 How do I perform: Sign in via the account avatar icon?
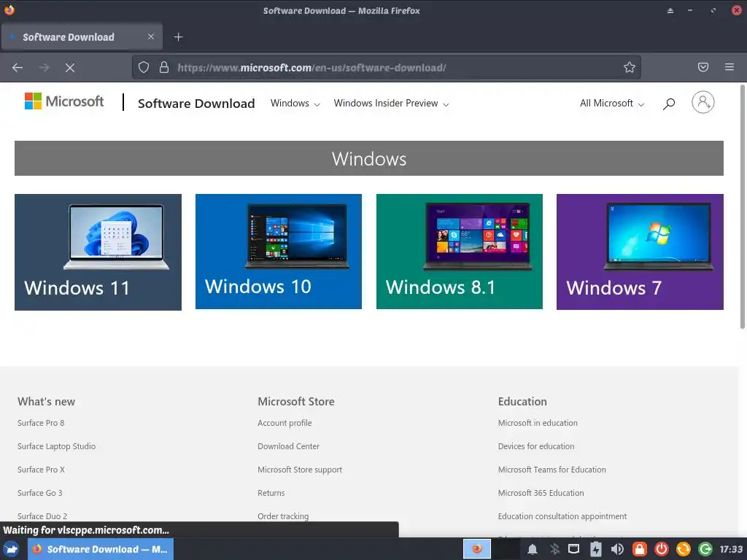coord(703,102)
